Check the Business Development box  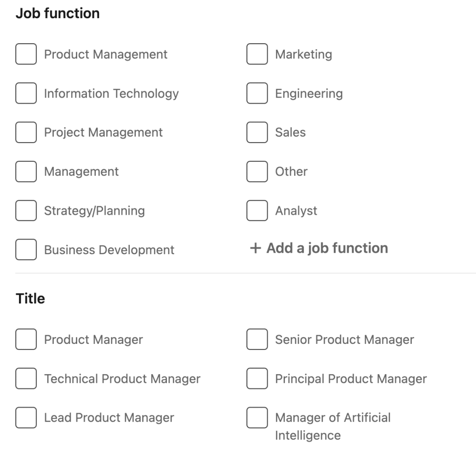(x=26, y=250)
